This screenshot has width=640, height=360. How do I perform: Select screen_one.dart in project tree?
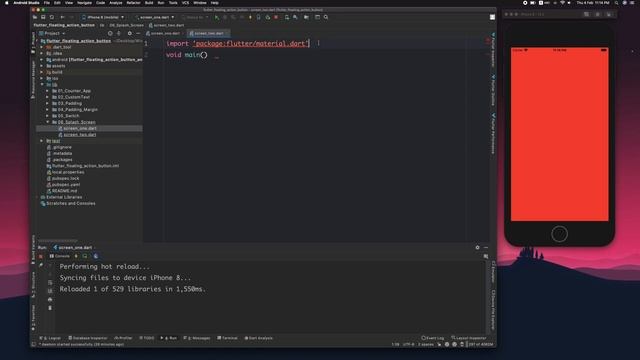80,129
